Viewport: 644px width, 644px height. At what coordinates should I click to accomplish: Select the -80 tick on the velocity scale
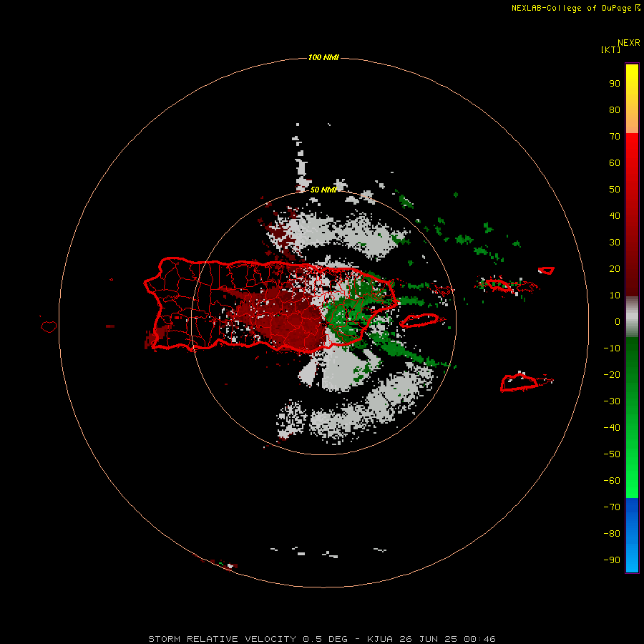click(x=612, y=534)
